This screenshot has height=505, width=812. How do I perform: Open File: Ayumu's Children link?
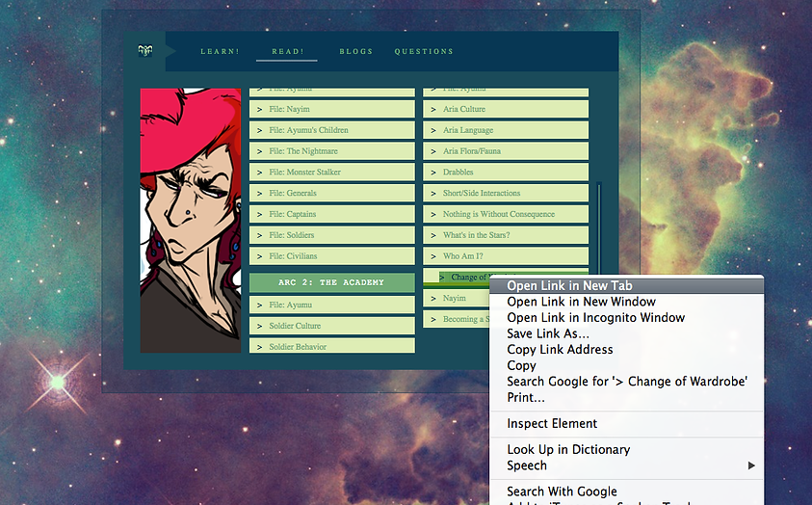(332, 130)
